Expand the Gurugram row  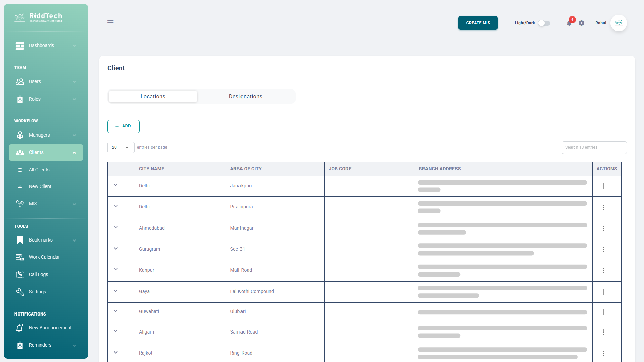click(x=116, y=248)
